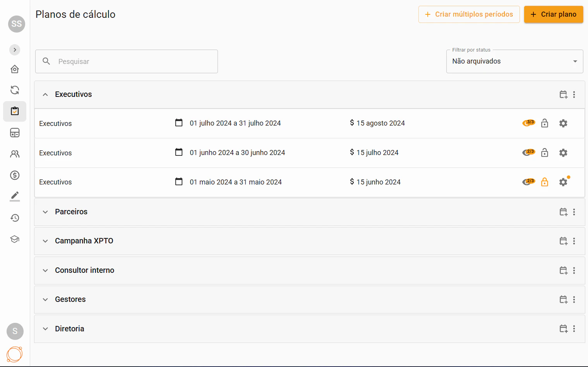The image size is (588, 367).
Task: Open the people management sidebar icon
Action: [15, 154]
